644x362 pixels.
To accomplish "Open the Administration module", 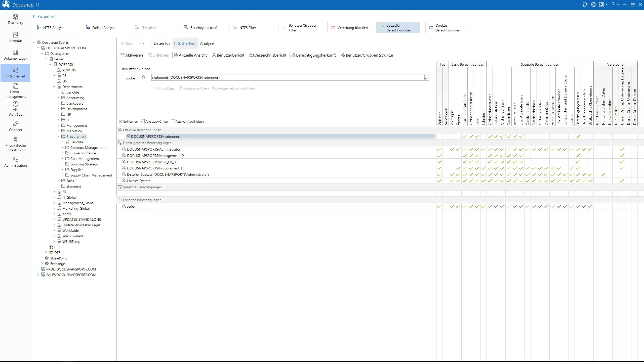I will click(15, 162).
